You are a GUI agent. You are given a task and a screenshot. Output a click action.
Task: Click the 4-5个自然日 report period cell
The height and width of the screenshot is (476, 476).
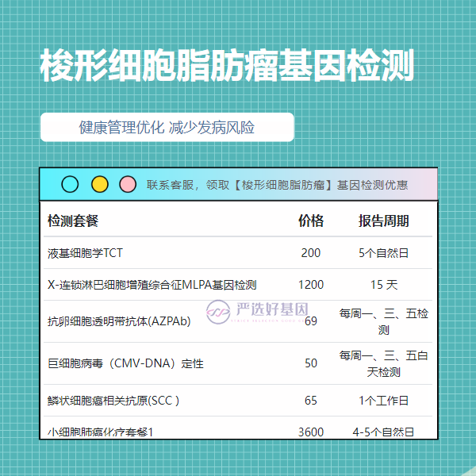pos(384,432)
